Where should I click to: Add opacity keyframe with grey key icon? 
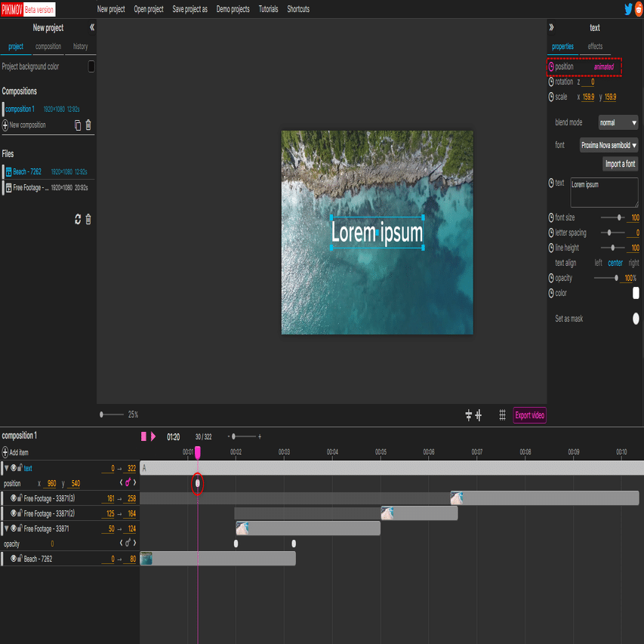pyautogui.click(x=128, y=543)
